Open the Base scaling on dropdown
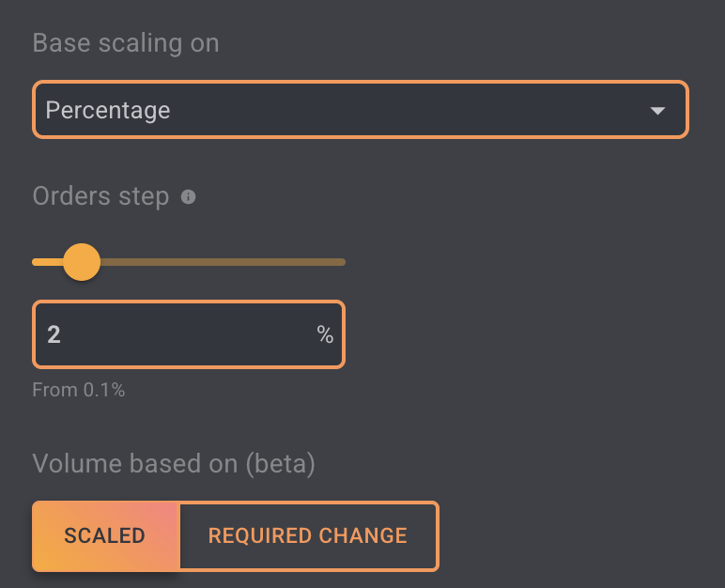 click(361, 110)
